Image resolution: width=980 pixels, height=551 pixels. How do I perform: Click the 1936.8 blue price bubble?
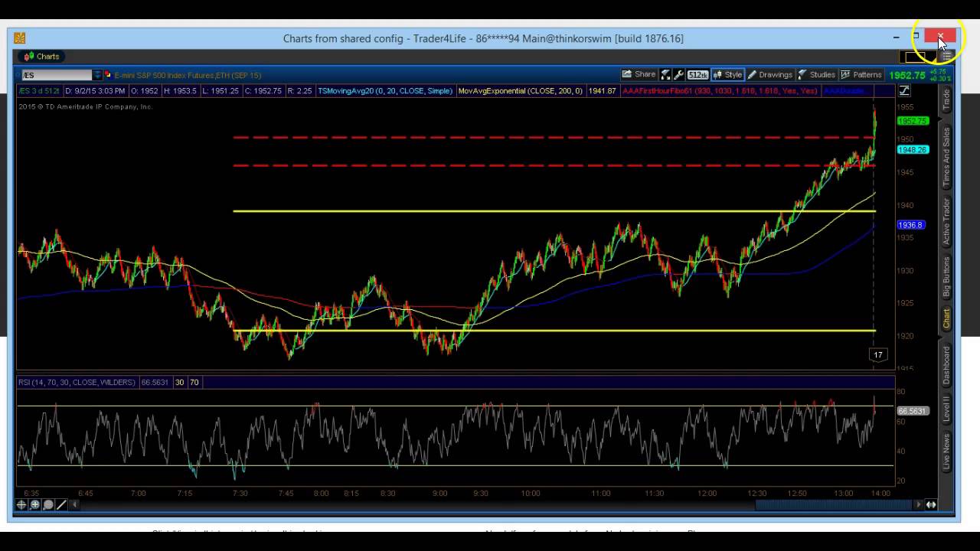911,225
